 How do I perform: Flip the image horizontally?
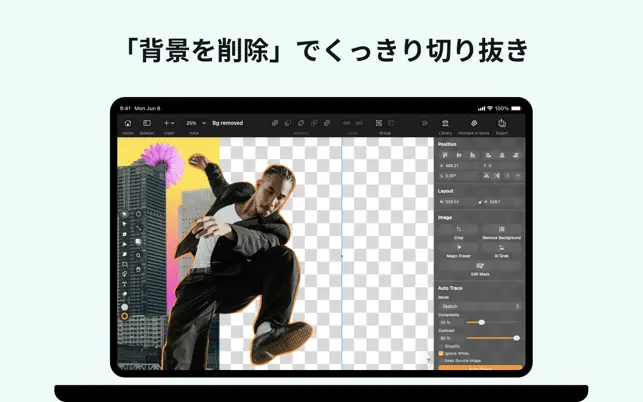486,176
